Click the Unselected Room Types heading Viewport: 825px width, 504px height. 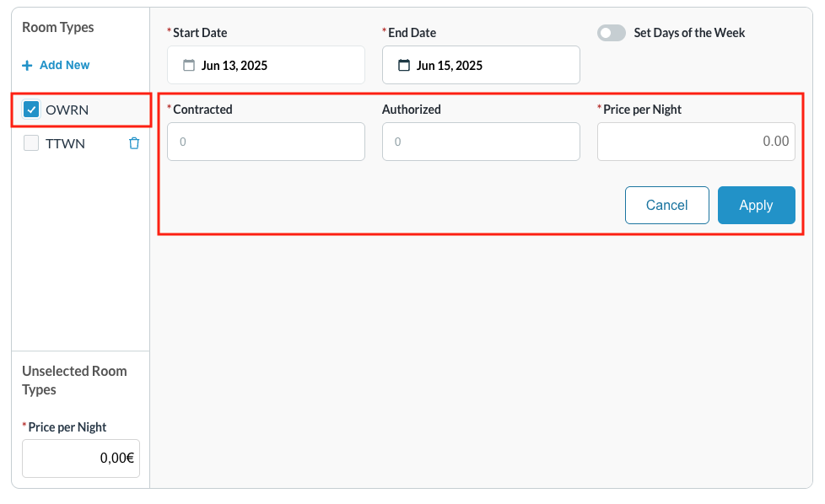[74, 380]
